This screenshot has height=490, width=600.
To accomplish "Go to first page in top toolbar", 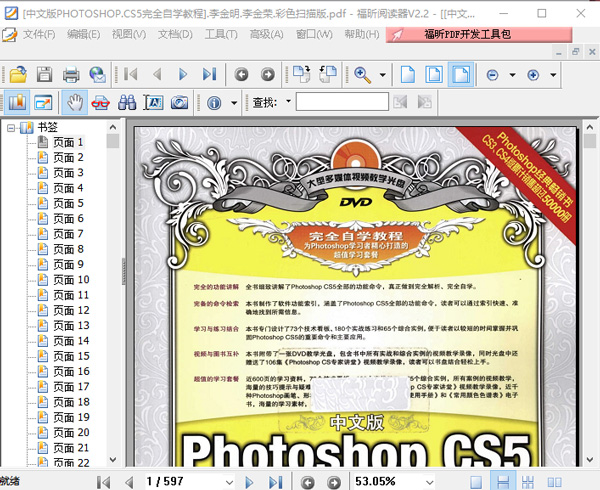I will (130, 74).
